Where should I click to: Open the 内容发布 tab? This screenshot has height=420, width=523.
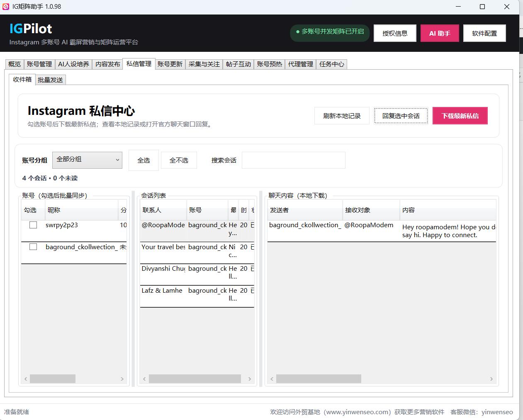pyautogui.click(x=108, y=64)
